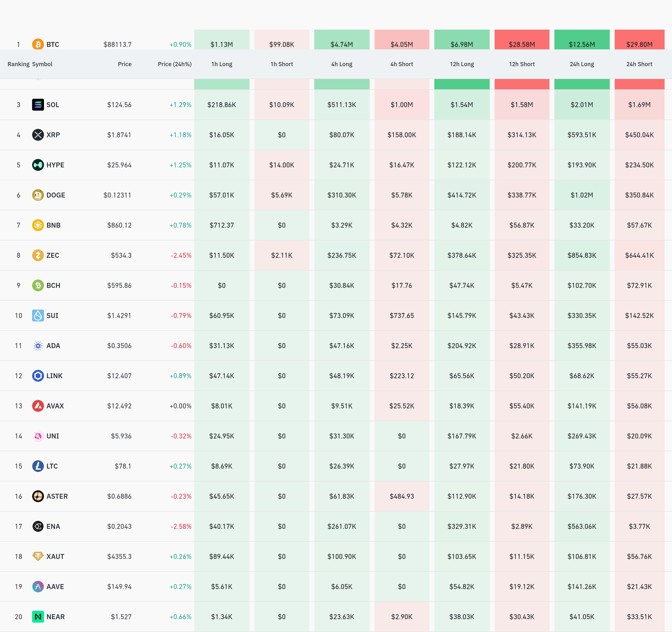Sort by 24h Short column header
Image resolution: width=672 pixels, height=632 pixels.
click(x=639, y=64)
